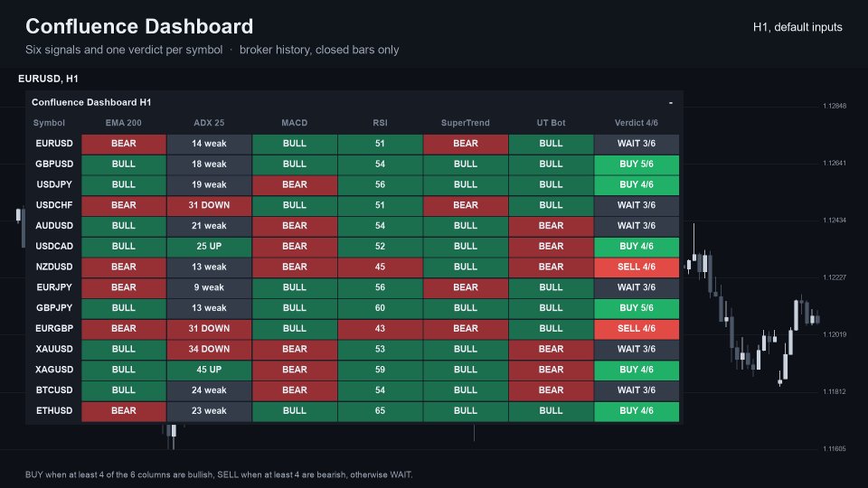Screen dimensions: 868x488
Task: Select the USDJPY symbol cell
Action: (53, 184)
